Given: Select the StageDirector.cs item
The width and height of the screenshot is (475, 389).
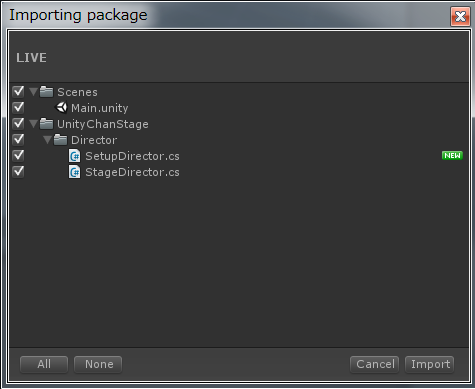Looking at the screenshot, I should pos(132,172).
